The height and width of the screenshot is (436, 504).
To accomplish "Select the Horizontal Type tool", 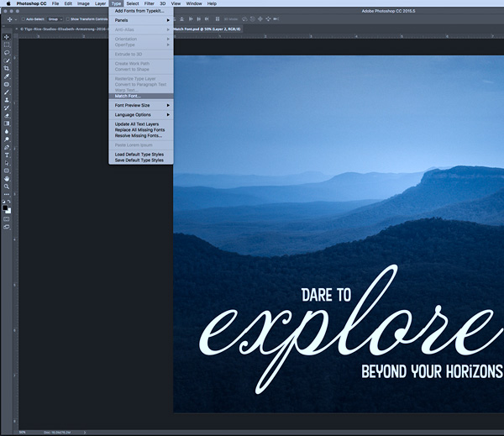I will pos(7,155).
